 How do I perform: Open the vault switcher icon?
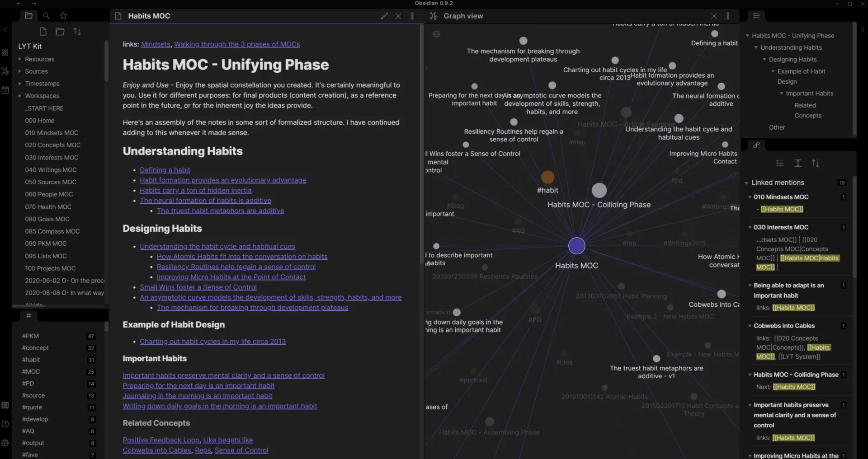[5, 405]
